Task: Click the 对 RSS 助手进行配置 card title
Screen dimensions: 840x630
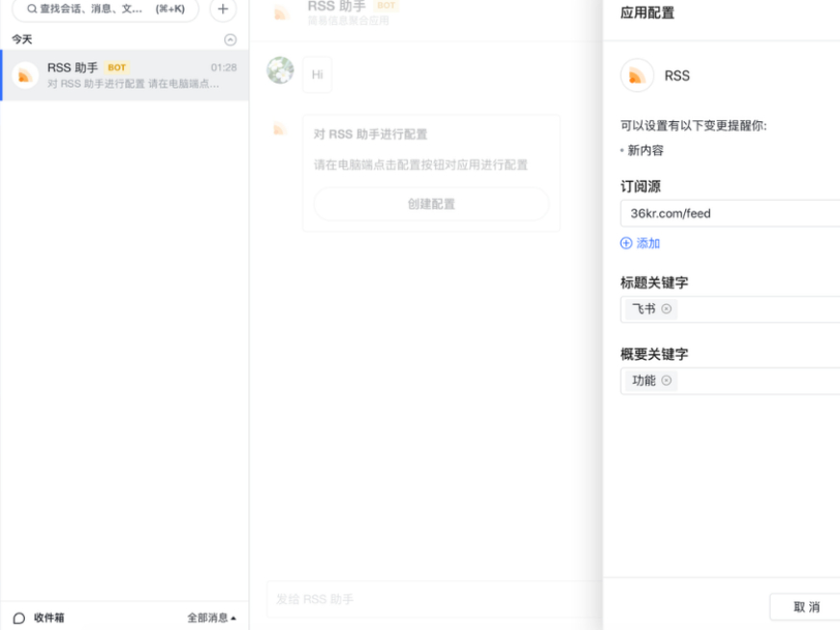Action: pyautogui.click(x=370, y=134)
